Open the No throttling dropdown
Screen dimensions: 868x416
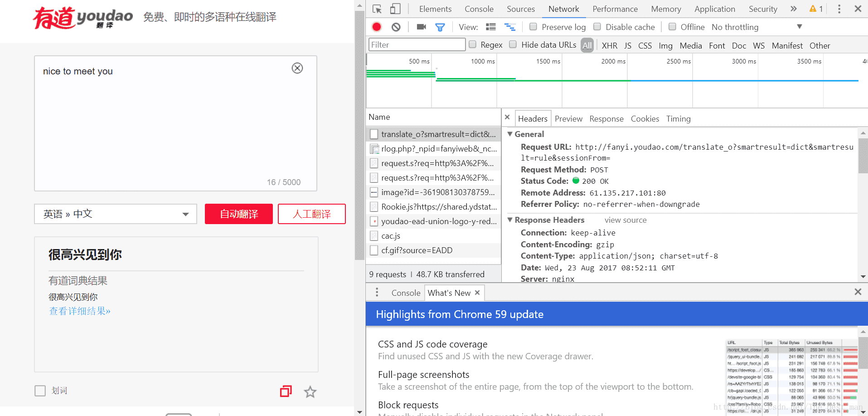click(x=756, y=27)
